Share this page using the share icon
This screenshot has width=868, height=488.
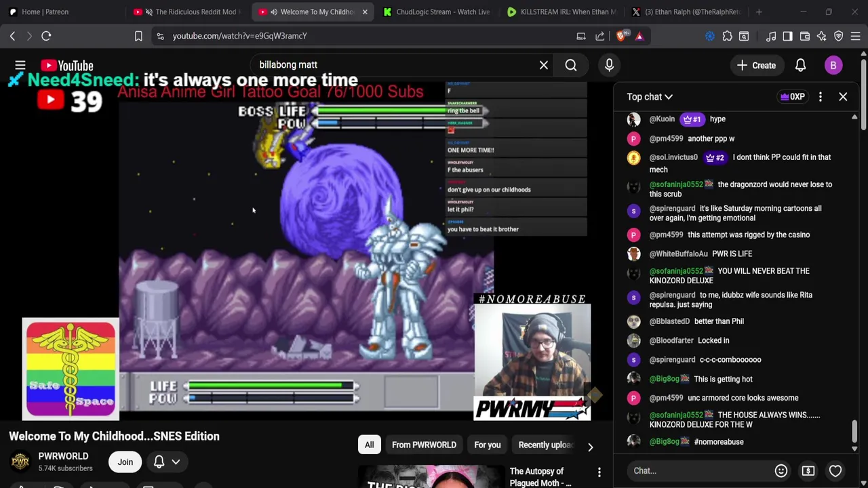(x=600, y=36)
